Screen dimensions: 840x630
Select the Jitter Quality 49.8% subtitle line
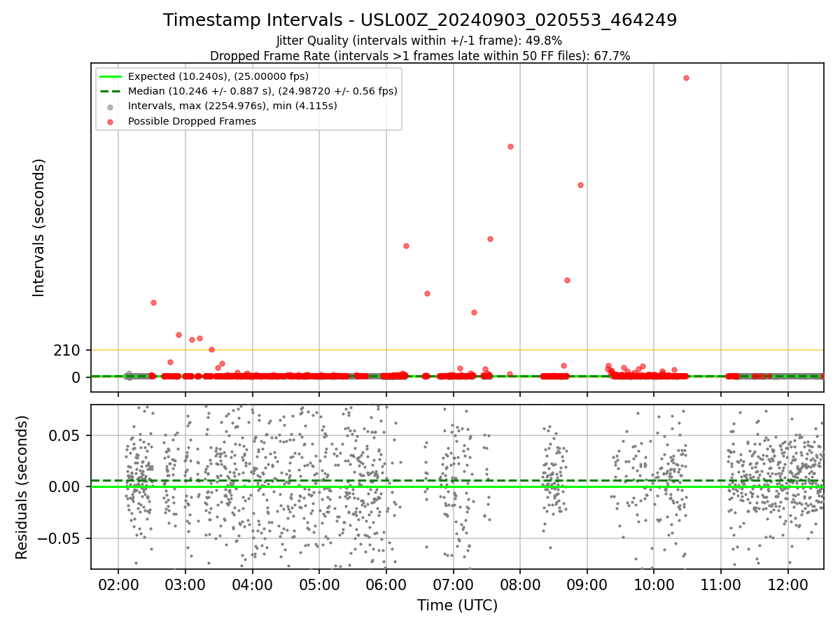point(419,41)
